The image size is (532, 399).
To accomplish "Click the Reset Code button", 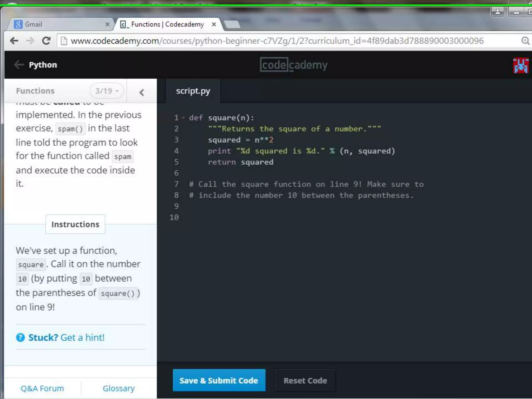I will tap(305, 381).
